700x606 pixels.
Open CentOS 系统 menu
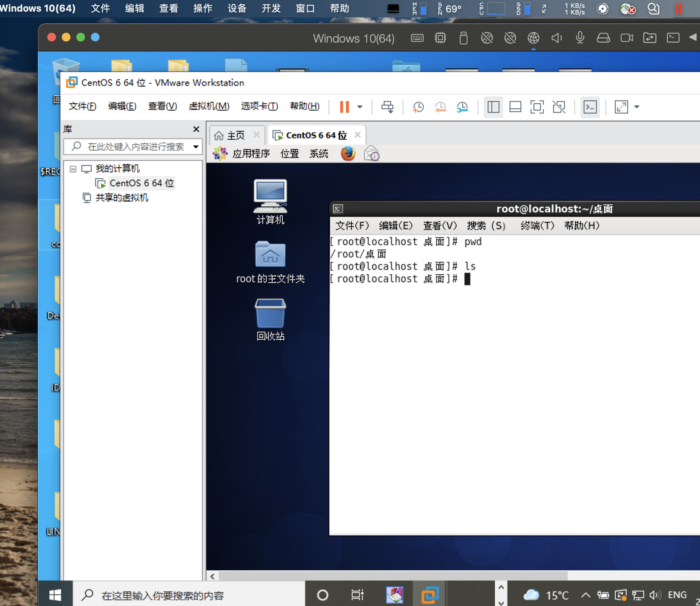319,154
